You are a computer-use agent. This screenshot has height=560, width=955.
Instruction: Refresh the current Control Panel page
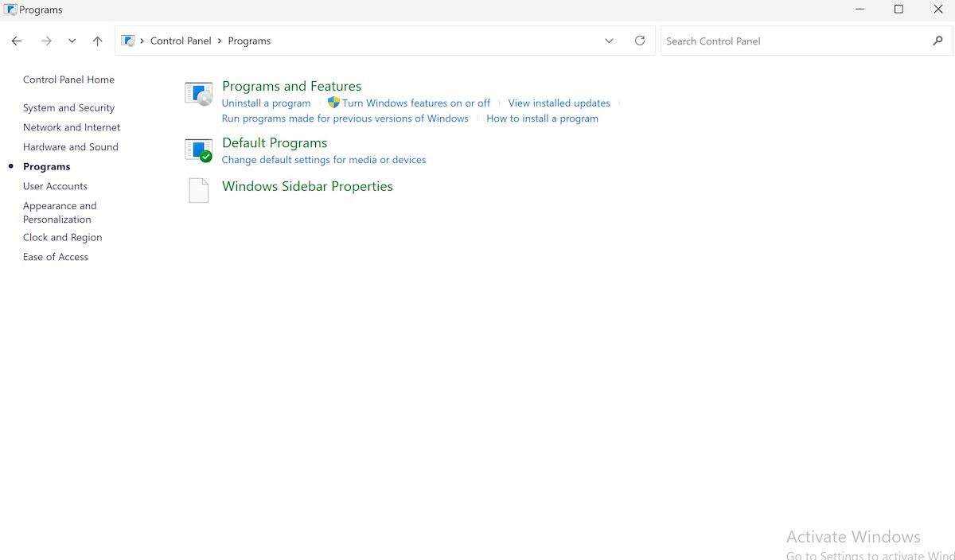pyautogui.click(x=640, y=41)
